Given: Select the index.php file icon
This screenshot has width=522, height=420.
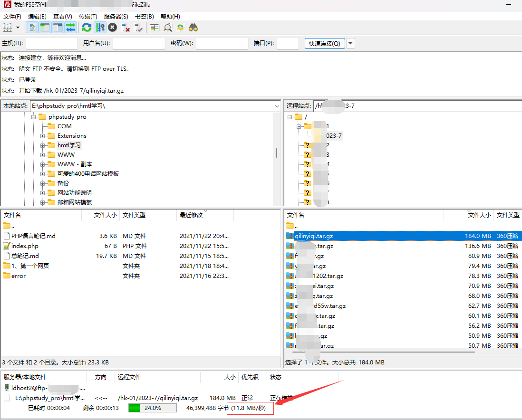Looking at the screenshot, I should coord(6,246).
